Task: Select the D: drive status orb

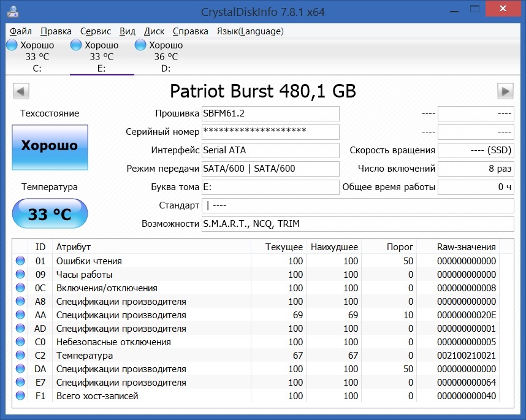Action: pyautogui.click(x=140, y=45)
